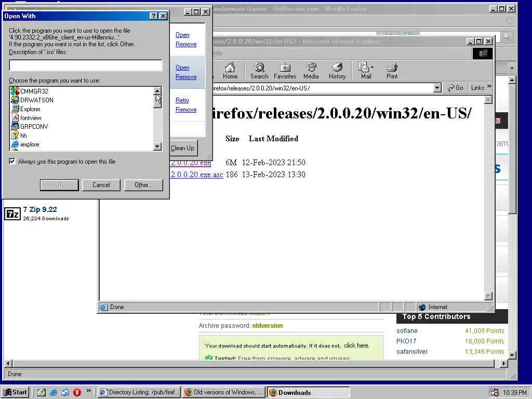Open the Media toolbar button in Internet Explorer
Image resolution: width=532 pixels, height=399 pixels.
point(311,71)
